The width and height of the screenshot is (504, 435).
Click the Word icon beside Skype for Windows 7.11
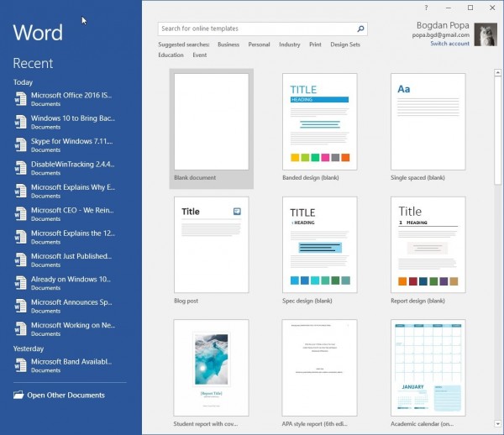point(20,145)
